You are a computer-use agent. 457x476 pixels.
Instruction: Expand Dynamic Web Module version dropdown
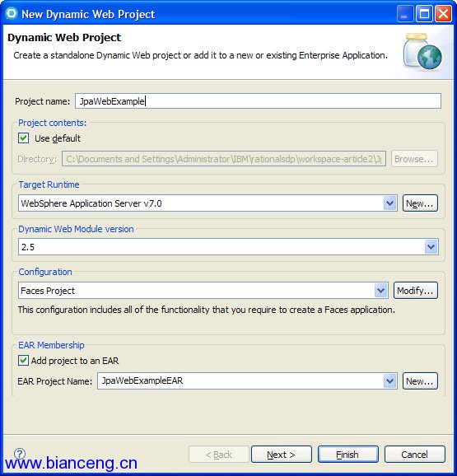431,246
